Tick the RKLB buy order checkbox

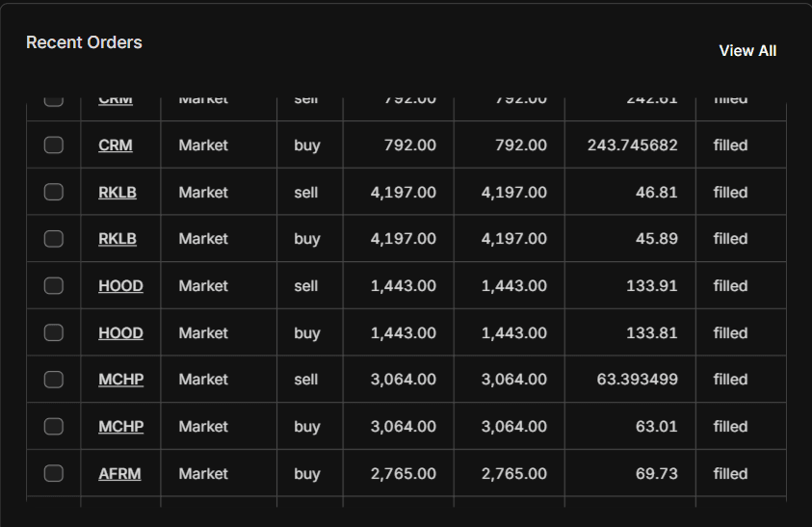[54, 239]
